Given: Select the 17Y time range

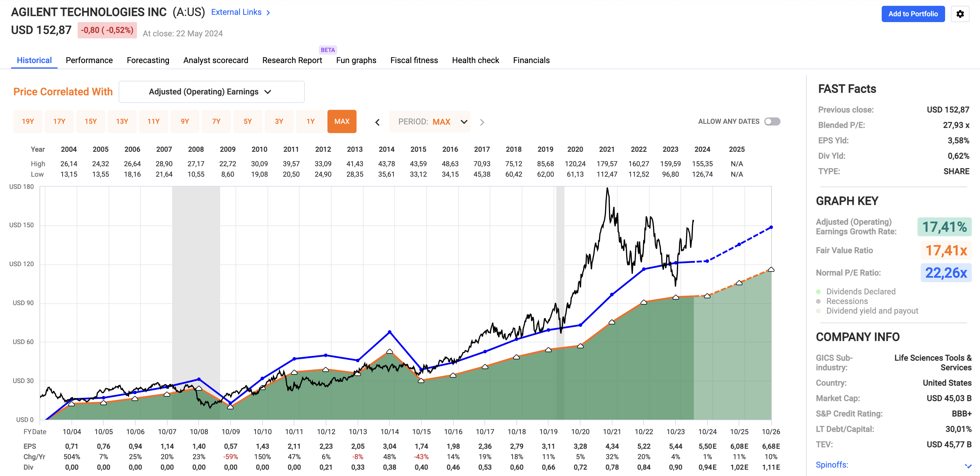Looking at the screenshot, I should click(x=59, y=121).
